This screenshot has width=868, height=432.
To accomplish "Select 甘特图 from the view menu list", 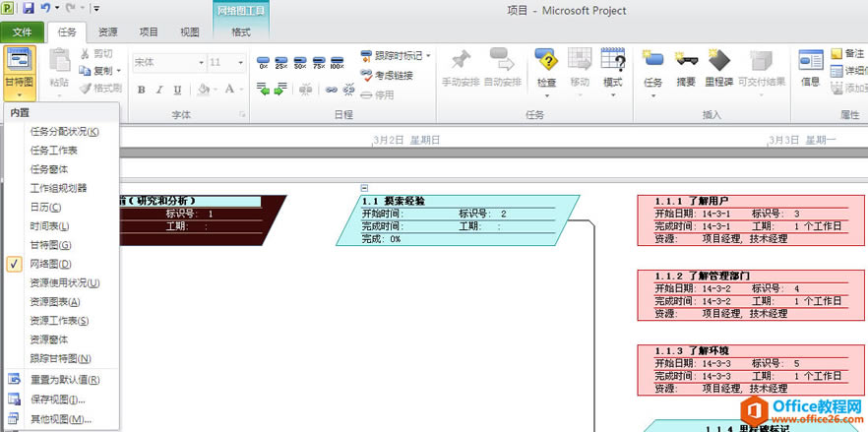I will (61, 245).
